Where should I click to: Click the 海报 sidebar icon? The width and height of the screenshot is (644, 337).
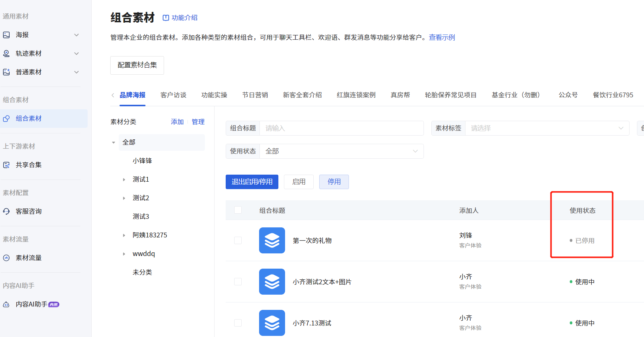[x=6, y=35]
